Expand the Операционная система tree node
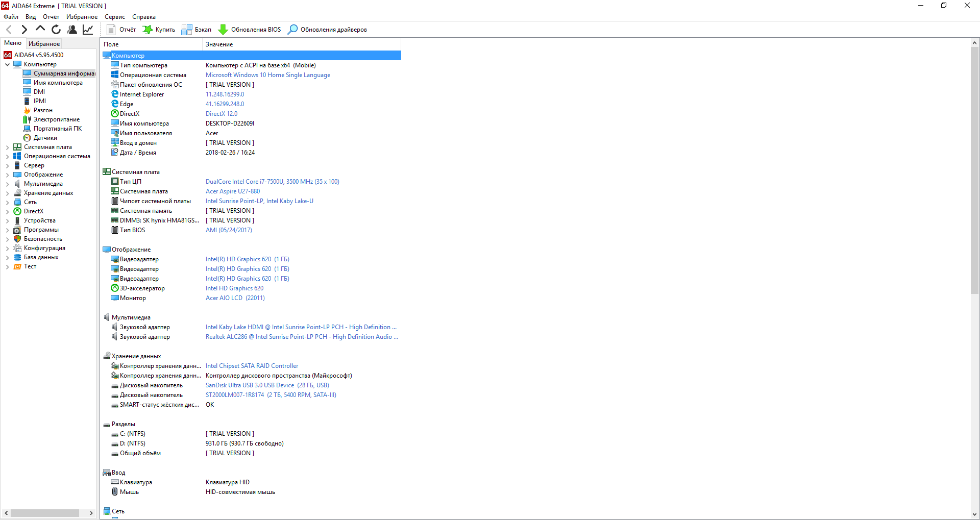This screenshot has width=980, height=520. 8,156
